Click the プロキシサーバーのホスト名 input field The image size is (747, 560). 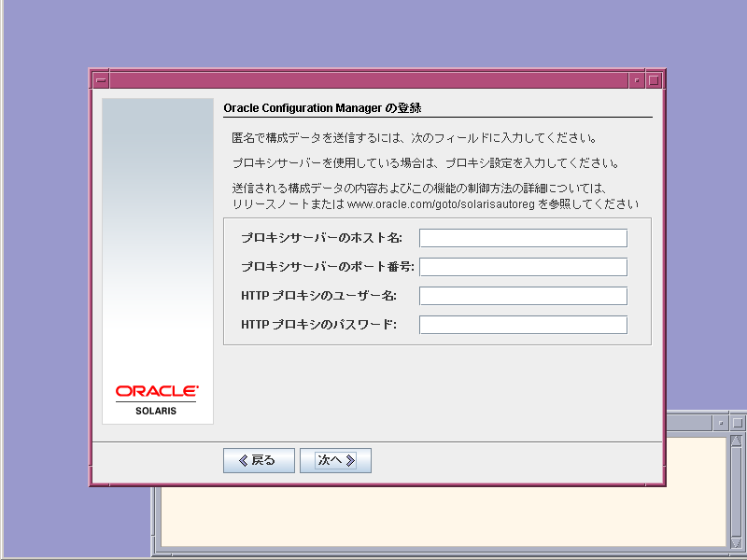[x=523, y=238]
